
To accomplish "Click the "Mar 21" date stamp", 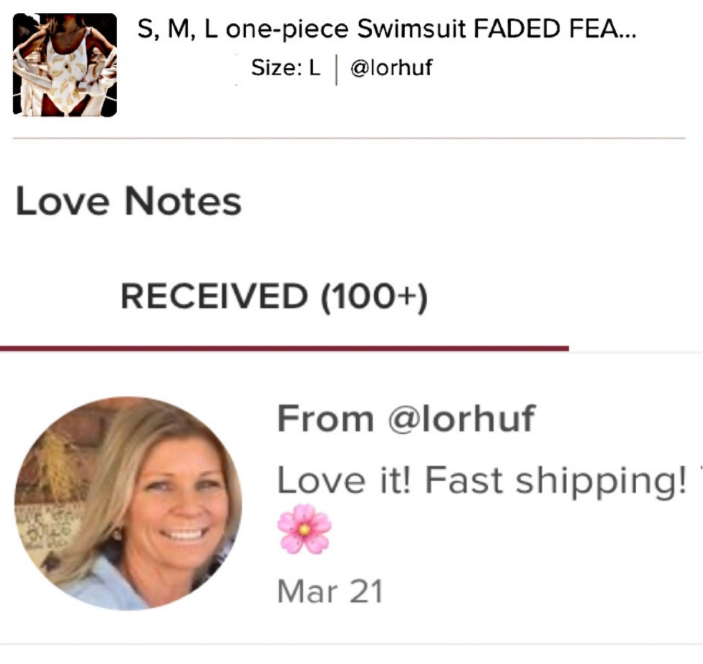I will (329, 590).
